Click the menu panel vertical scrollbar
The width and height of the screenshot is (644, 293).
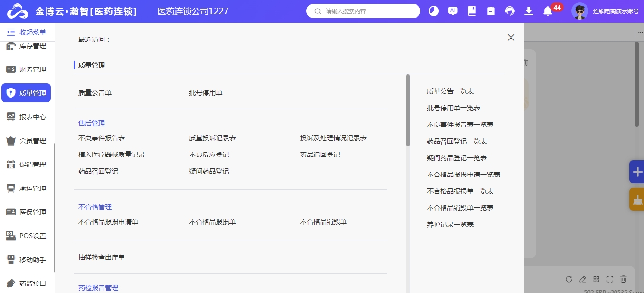pyautogui.click(x=407, y=110)
